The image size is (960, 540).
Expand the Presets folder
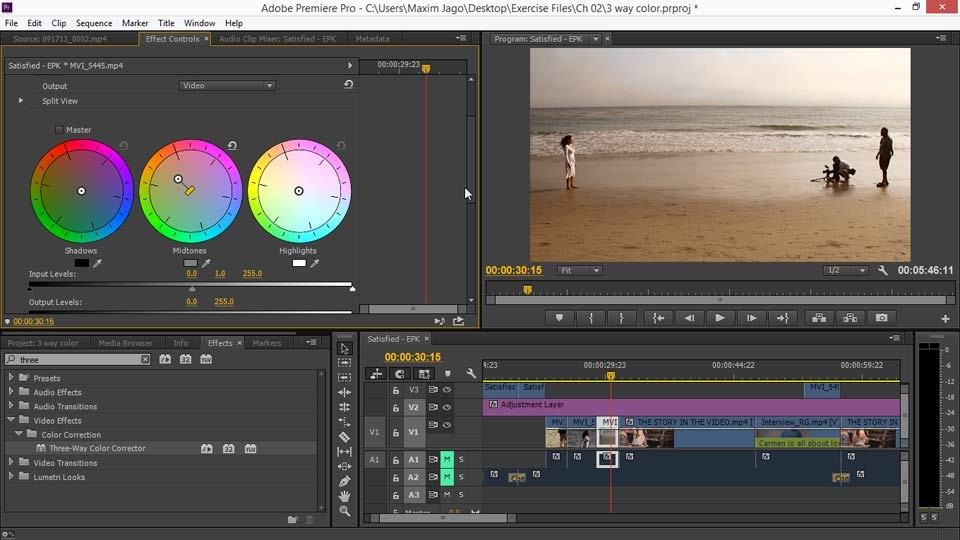pos(11,378)
